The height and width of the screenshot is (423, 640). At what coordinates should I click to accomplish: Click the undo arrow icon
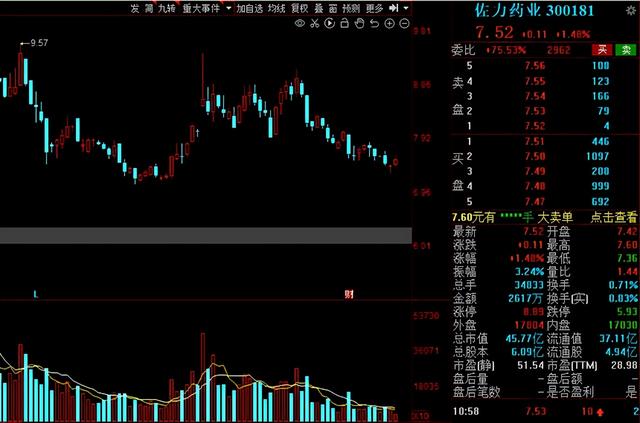tap(374, 23)
